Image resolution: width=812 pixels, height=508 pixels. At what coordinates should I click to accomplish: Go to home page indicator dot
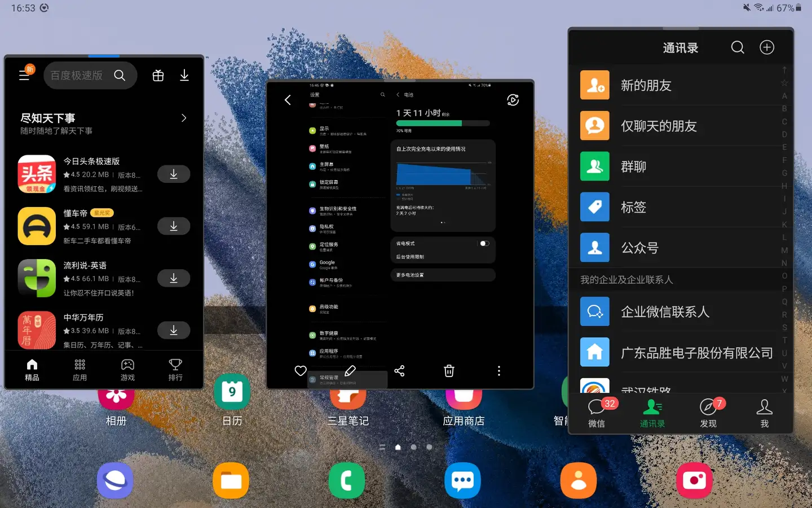coord(398,447)
